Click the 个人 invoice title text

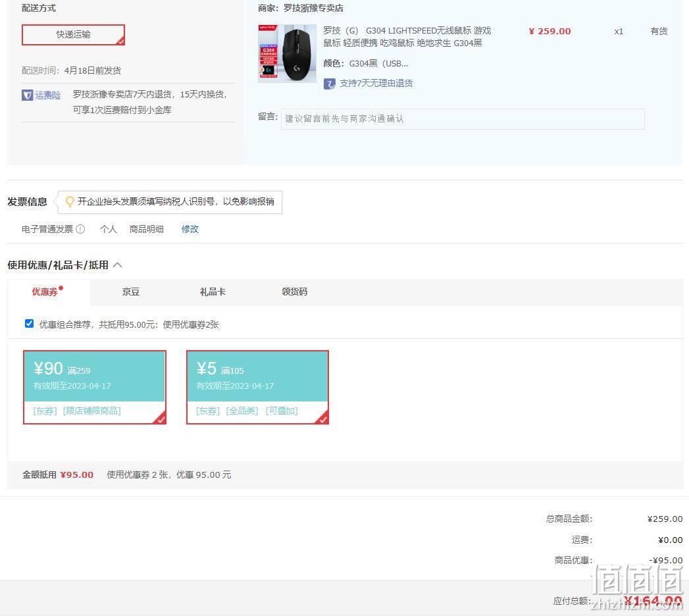[x=108, y=229]
